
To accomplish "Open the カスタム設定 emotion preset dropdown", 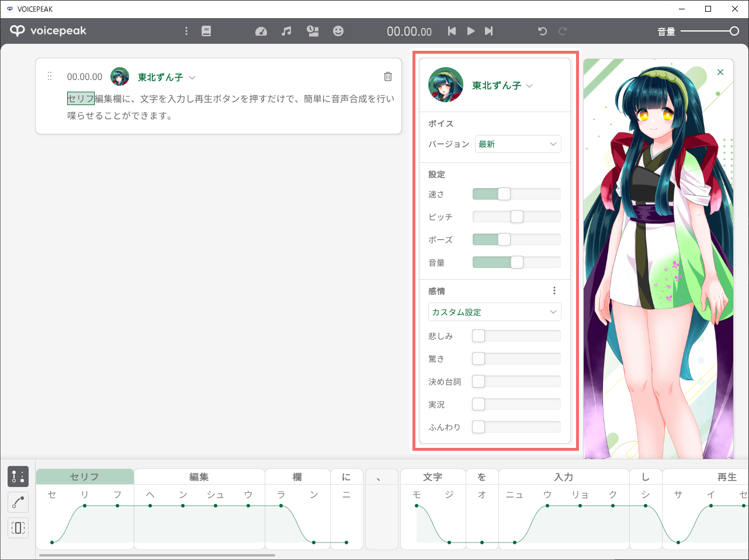I will click(x=494, y=312).
